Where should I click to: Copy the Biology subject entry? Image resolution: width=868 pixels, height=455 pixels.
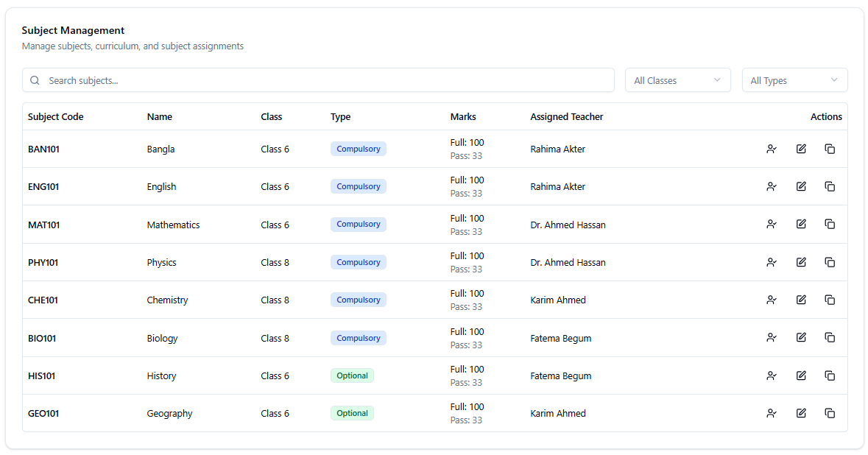830,337
